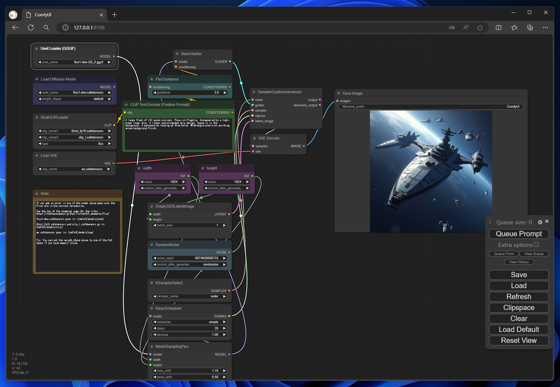Click the Queue Prompt button
The width and height of the screenshot is (560, 387).
(519, 234)
